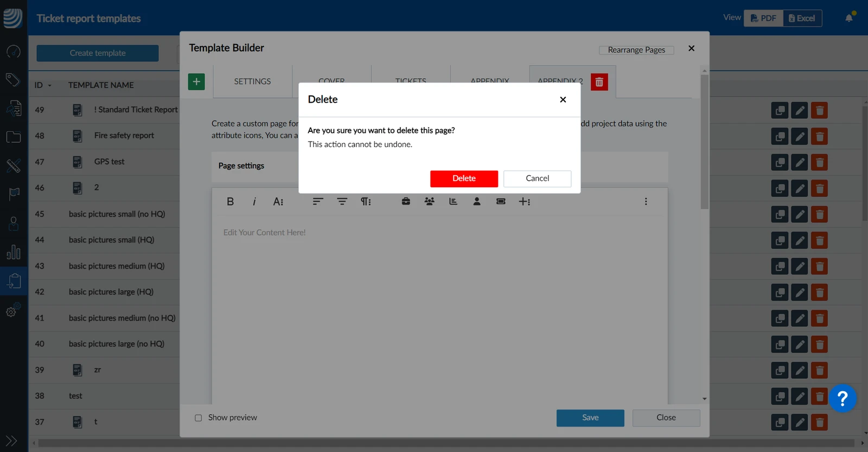Click the center align icon
Screen dimensions: 868x452
(342, 201)
